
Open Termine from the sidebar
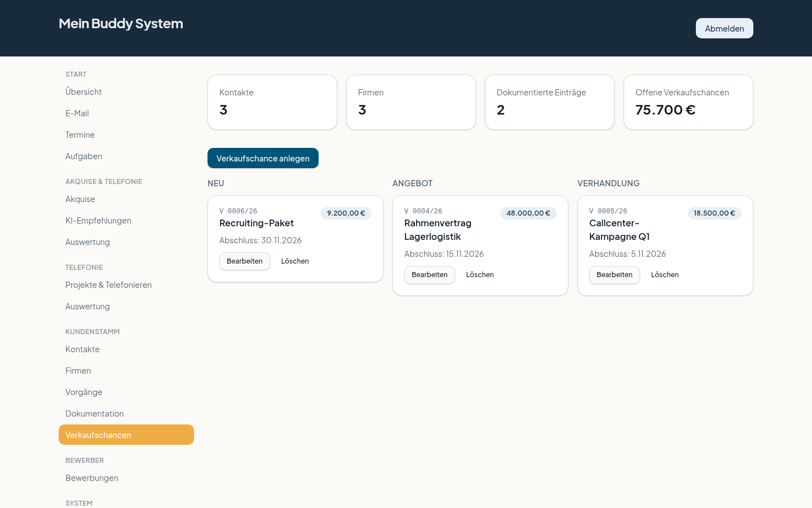(126, 135)
